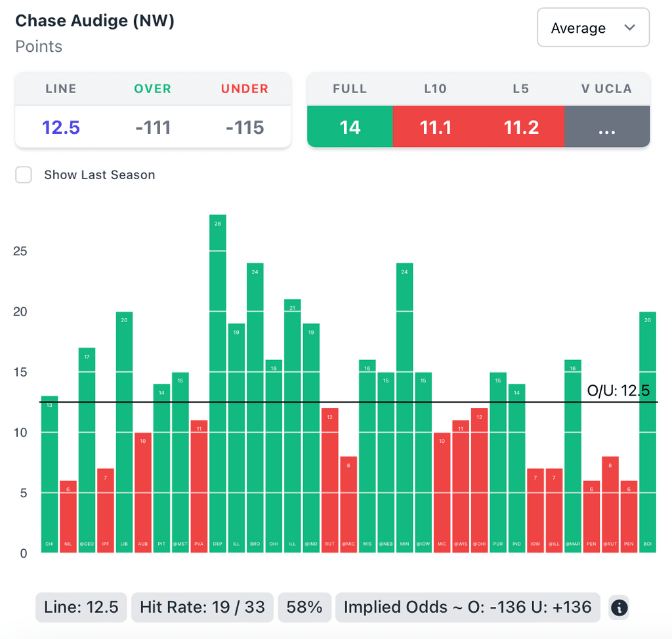The height and width of the screenshot is (639, 672).
Task: Select the FULL season average tab
Action: 350,127
